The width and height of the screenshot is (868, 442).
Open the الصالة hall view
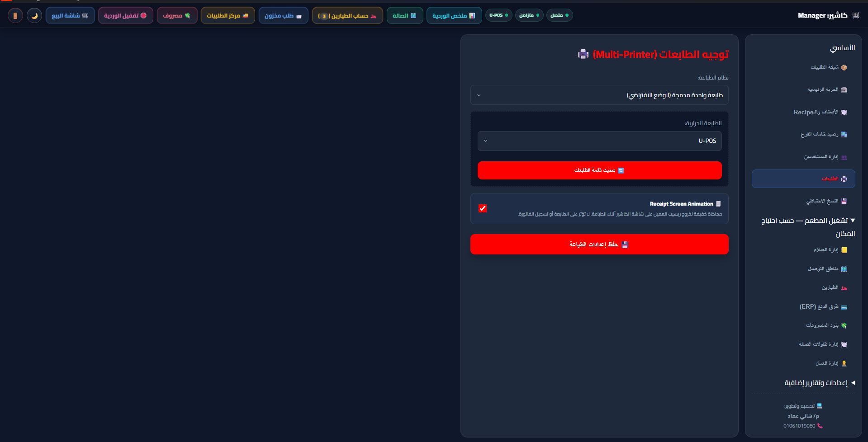click(405, 15)
